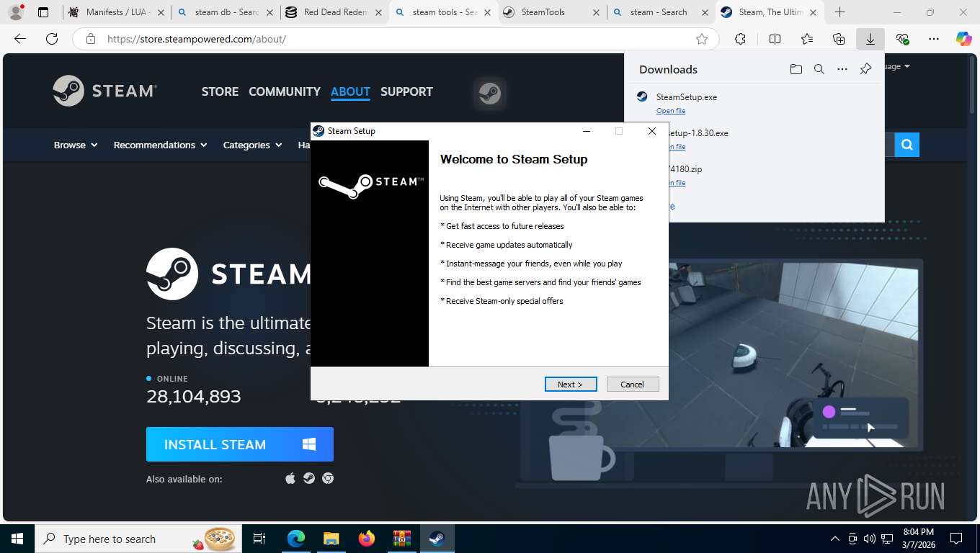Viewport: 980px width, 553px height.
Task: Click the Steam logo in page header
Action: click(104, 91)
